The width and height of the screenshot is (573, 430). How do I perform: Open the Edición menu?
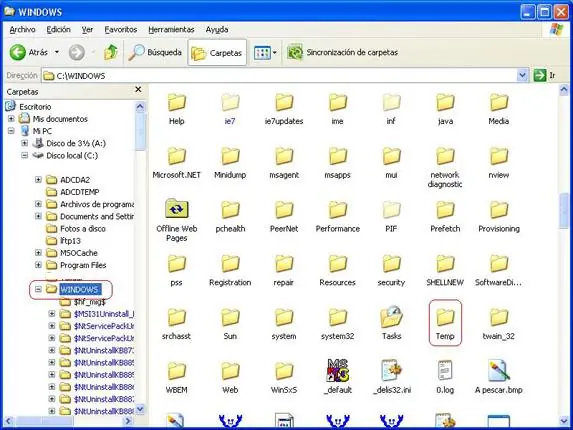point(58,30)
